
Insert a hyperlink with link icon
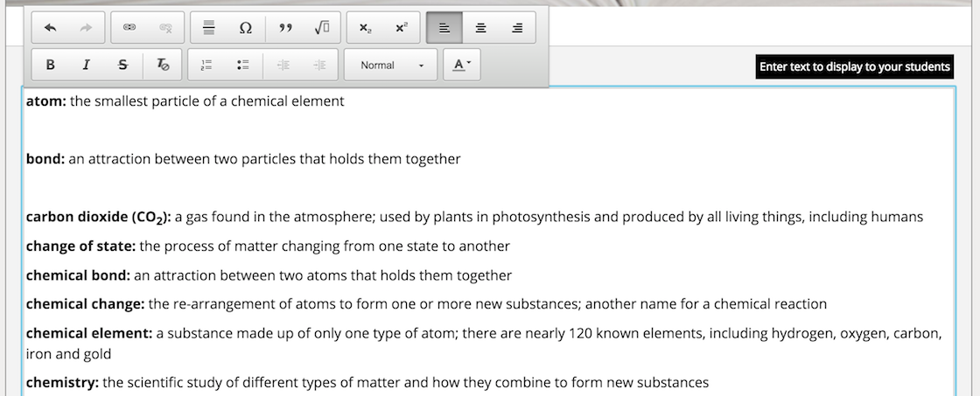point(129,27)
